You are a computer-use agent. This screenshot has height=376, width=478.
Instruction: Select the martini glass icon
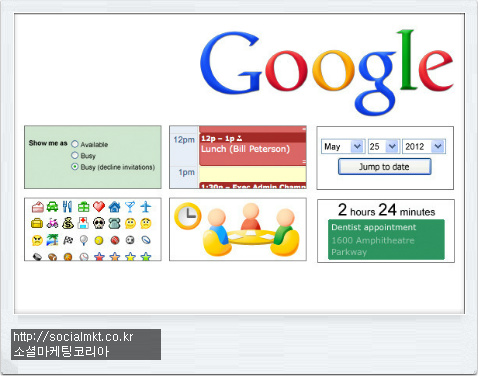[130, 207]
